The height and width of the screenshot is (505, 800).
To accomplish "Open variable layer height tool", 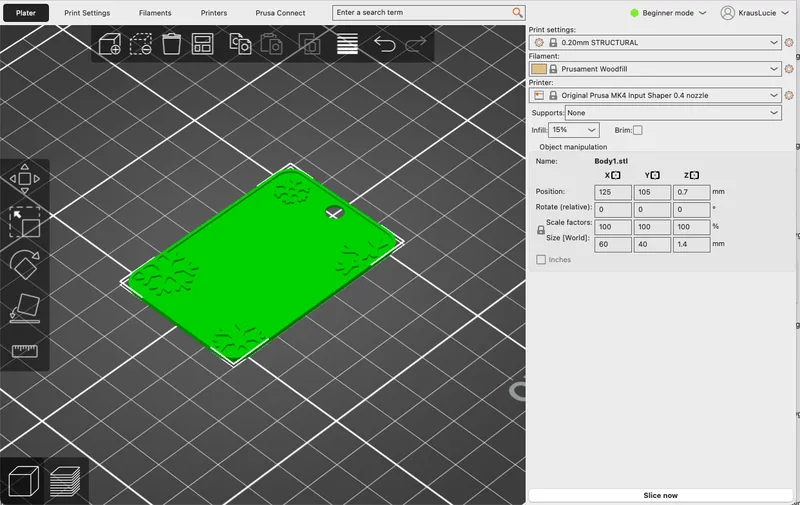I will tap(347, 44).
